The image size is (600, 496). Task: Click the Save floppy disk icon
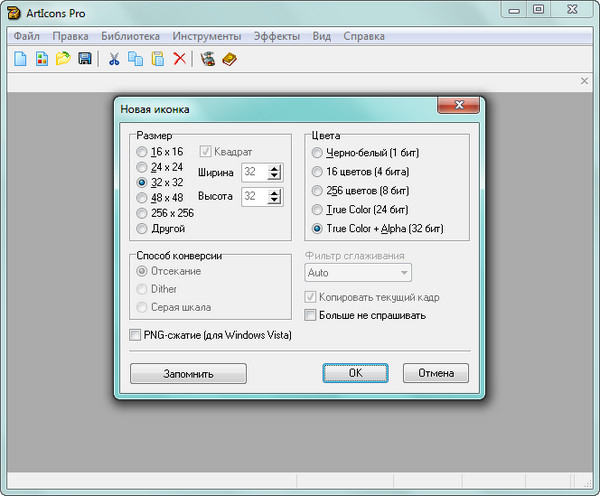click(85, 59)
